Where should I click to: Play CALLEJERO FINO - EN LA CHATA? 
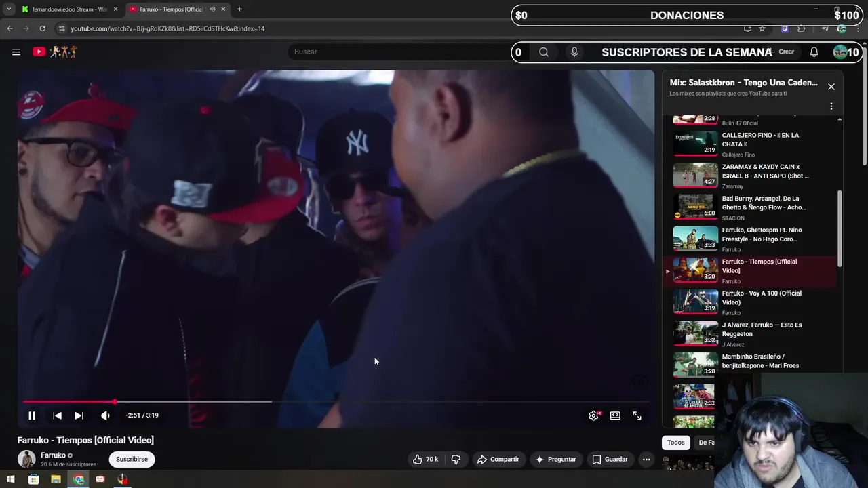pyautogui.click(x=751, y=144)
